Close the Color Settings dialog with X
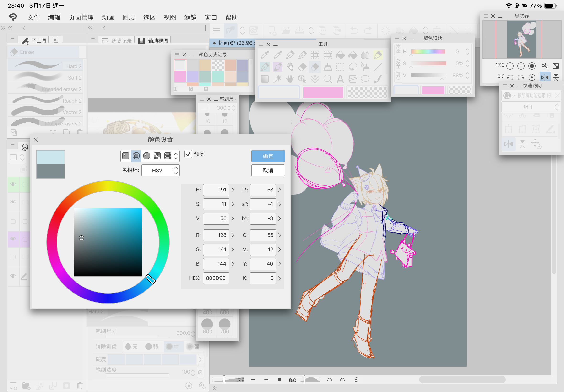The height and width of the screenshot is (392, 564). coord(36,140)
